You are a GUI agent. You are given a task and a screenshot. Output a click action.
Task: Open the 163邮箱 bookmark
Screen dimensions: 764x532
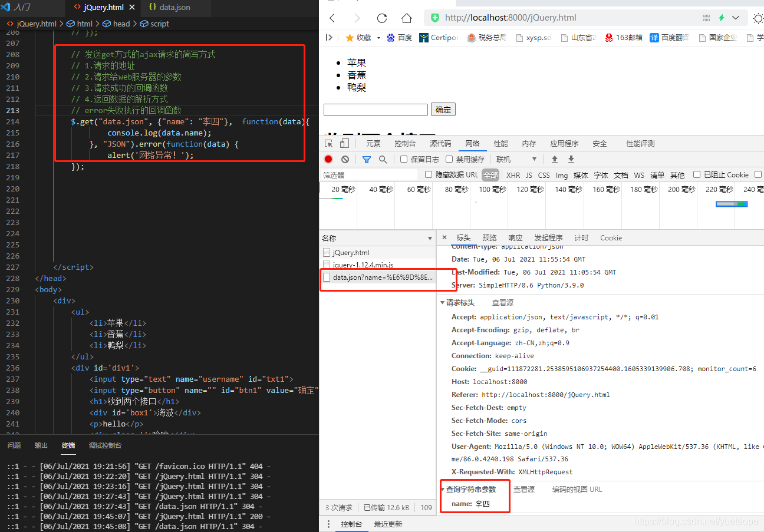(623, 37)
